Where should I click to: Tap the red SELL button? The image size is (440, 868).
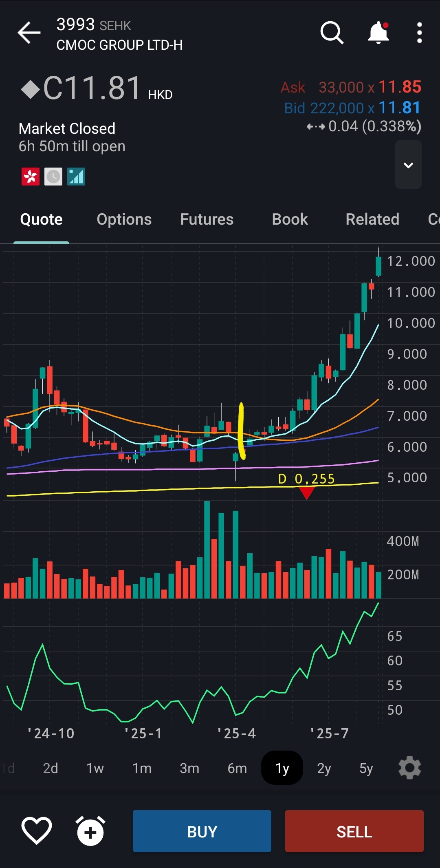[x=354, y=831]
